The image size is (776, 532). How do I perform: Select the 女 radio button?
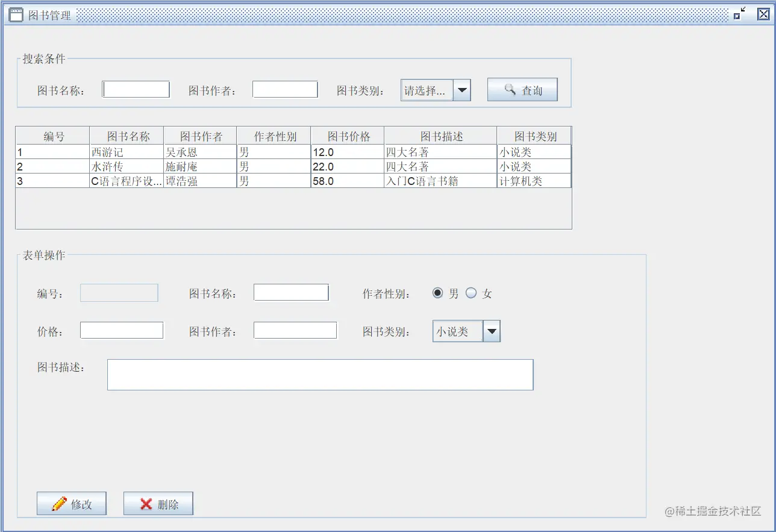coord(471,293)
